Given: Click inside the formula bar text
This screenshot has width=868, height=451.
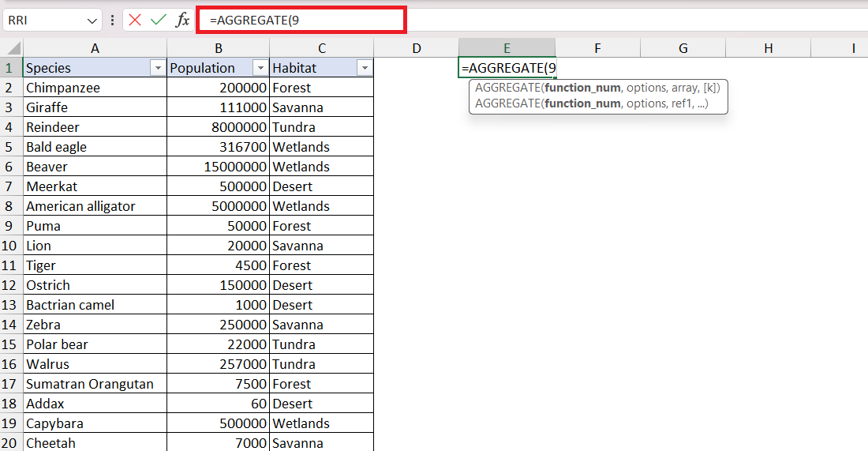Looking at the screenshot, I should coord(301,20).
